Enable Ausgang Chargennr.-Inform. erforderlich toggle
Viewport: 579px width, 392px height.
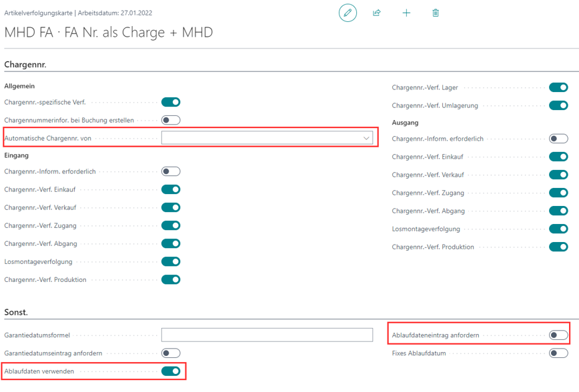(x=558, y=139)
